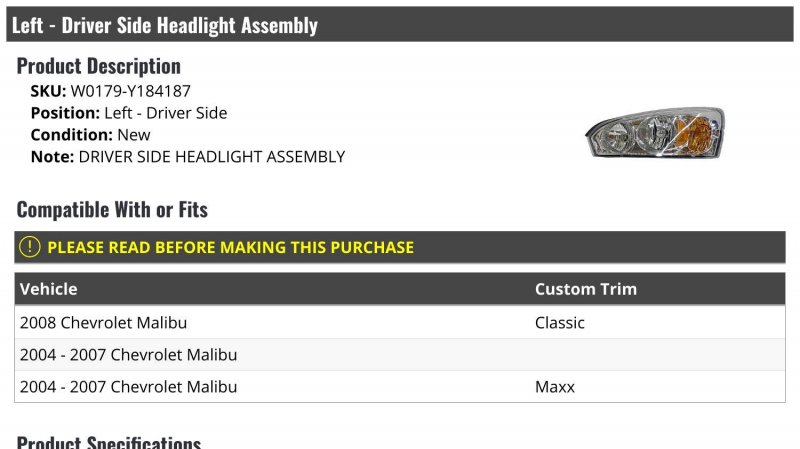
Task: Click the Custom Trim column header
Action: click(585, 289)
